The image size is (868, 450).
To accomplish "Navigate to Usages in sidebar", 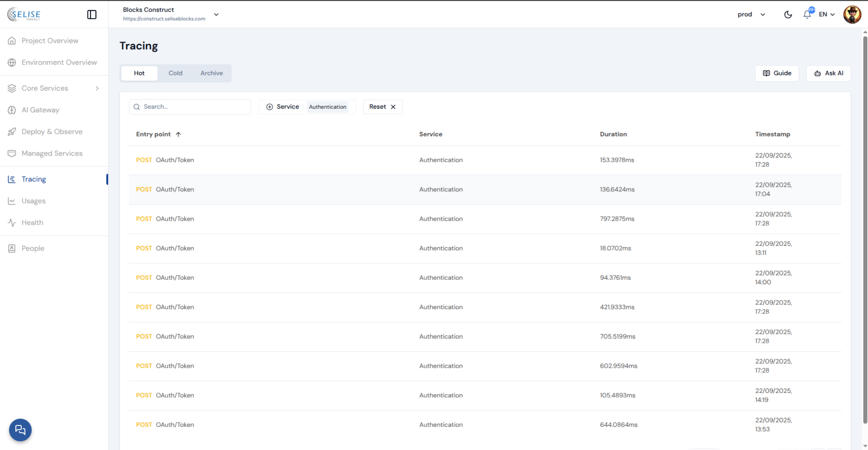I will click(33, 201).
